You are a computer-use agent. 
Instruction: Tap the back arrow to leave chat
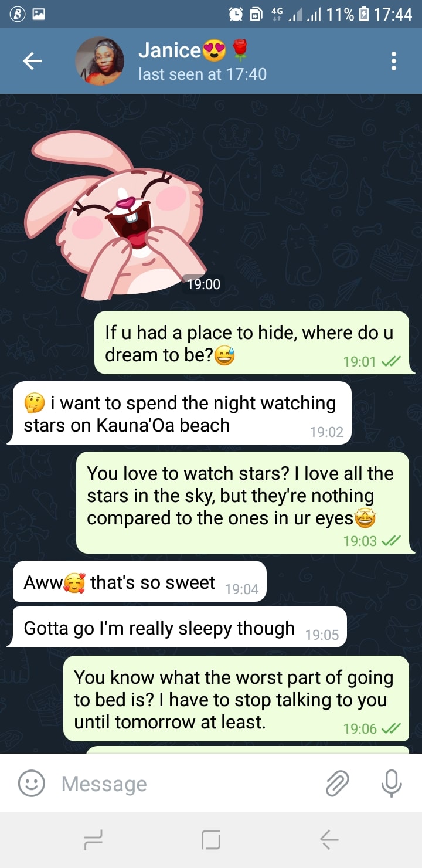[x=32, y=61]
